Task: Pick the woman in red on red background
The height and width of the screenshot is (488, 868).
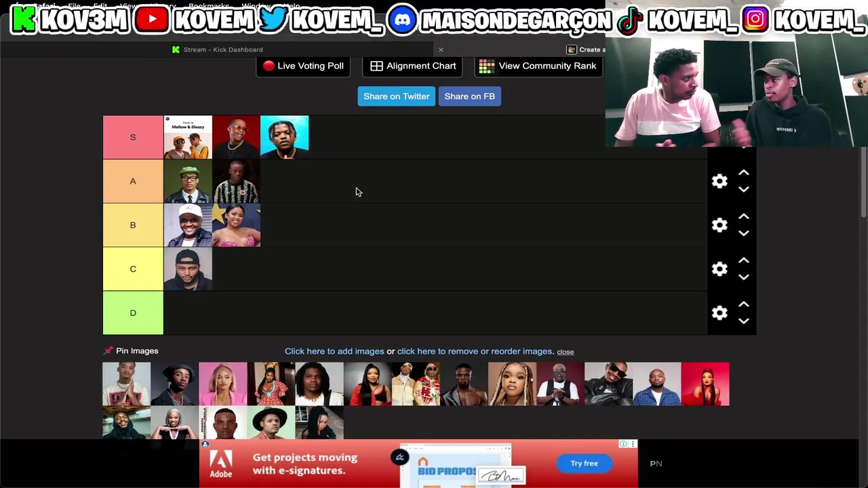Action: [705, 384]
